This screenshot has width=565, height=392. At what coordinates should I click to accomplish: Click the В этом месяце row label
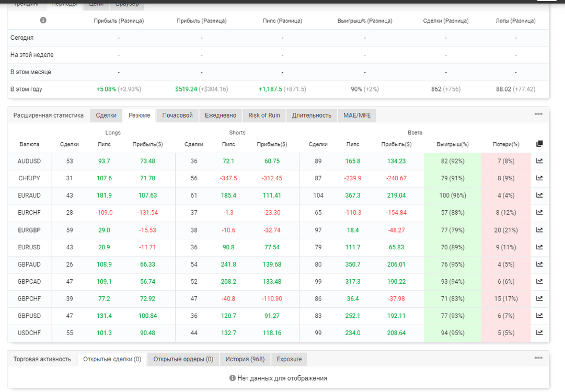pyautogui.click(x=31, y=72)
